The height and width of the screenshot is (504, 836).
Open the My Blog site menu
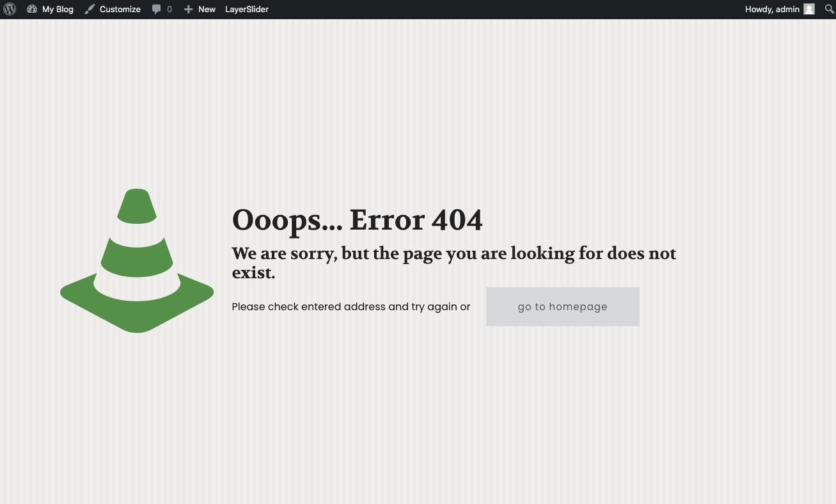point(50,9)
